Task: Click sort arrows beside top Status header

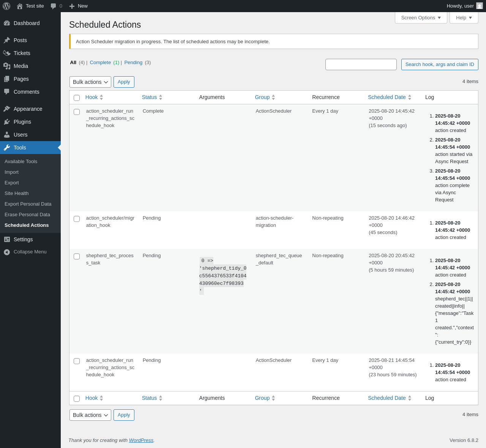Action: [161, 97]
